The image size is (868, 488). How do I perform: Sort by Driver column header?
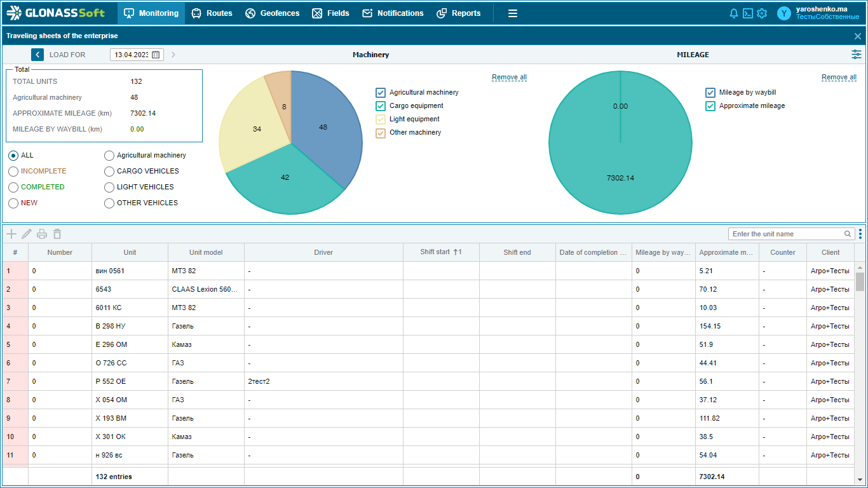pos(323,252)
